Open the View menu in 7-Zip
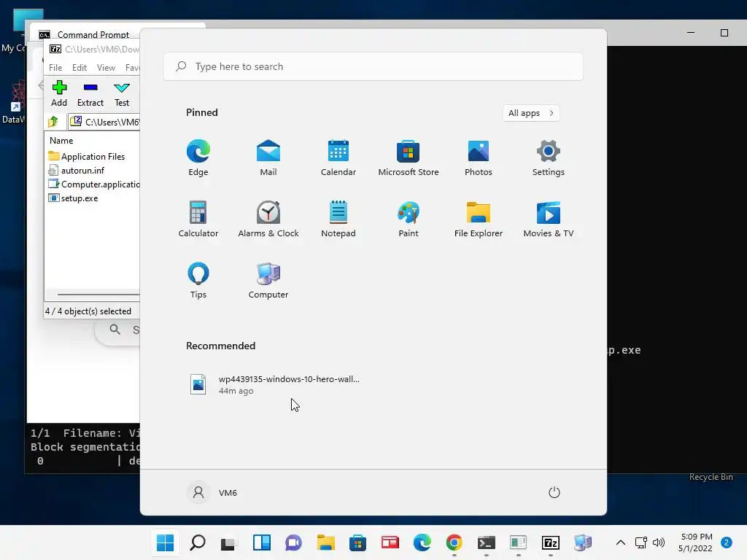Screen dimensions: 747x560 click(106, 68)
